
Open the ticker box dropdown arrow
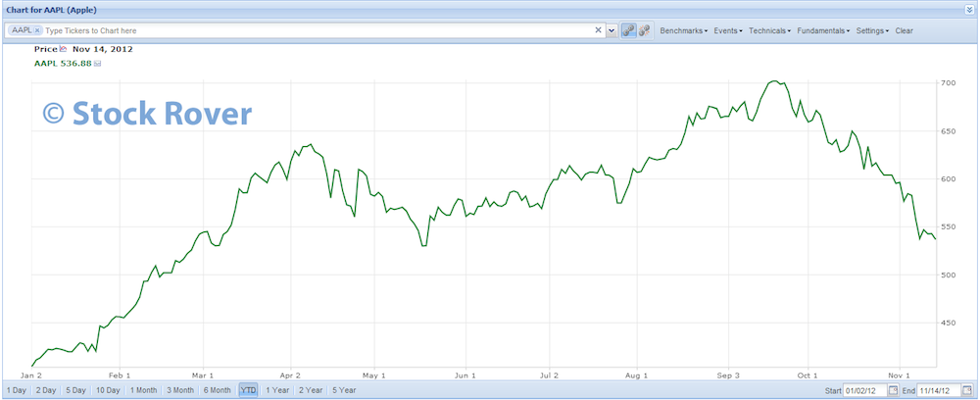coord(612,30)
